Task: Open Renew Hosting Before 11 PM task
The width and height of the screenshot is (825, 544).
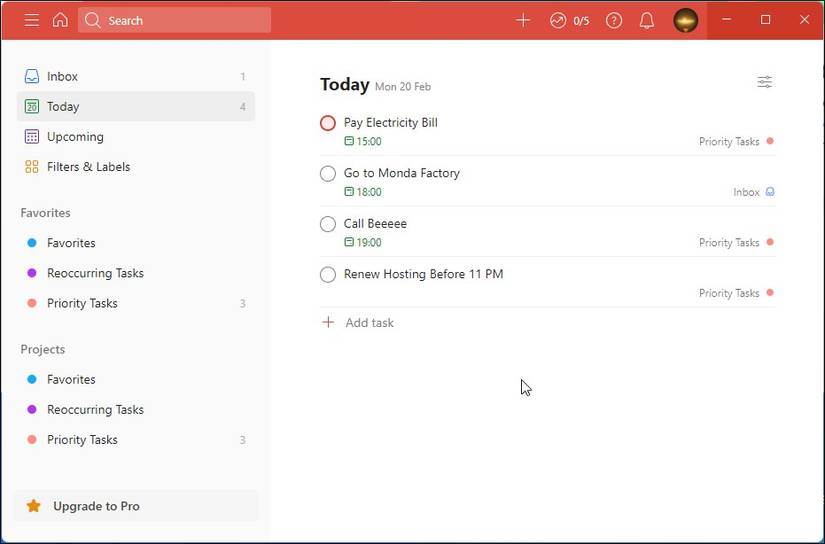Action: (424, 274)
